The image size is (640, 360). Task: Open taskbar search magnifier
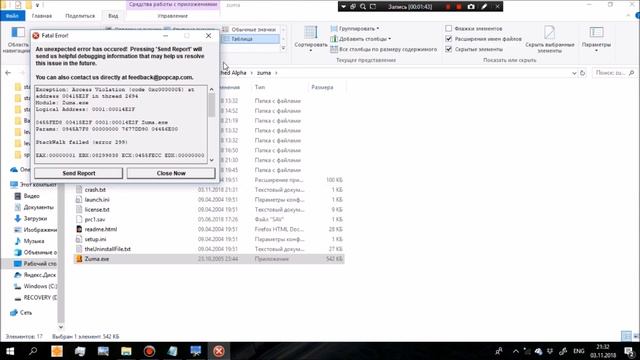[x=33, y=351]
